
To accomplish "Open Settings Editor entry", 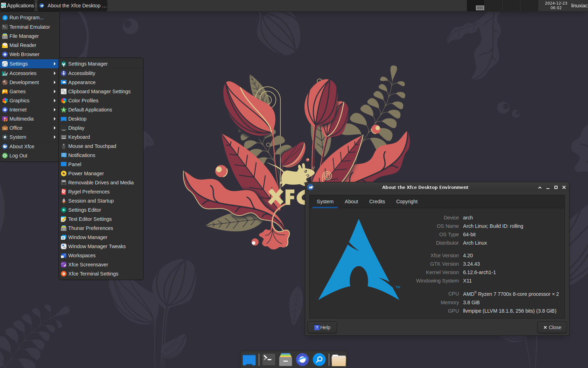I will (101, 210).
